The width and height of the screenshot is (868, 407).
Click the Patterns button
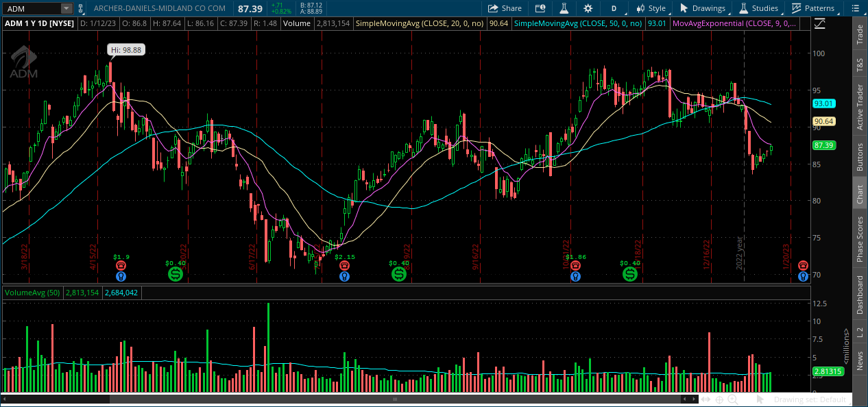pos(813,8)
